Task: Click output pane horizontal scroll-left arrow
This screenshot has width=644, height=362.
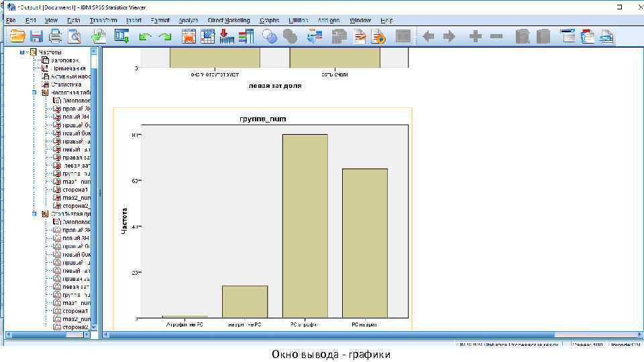Action: [x=105, y=335]
